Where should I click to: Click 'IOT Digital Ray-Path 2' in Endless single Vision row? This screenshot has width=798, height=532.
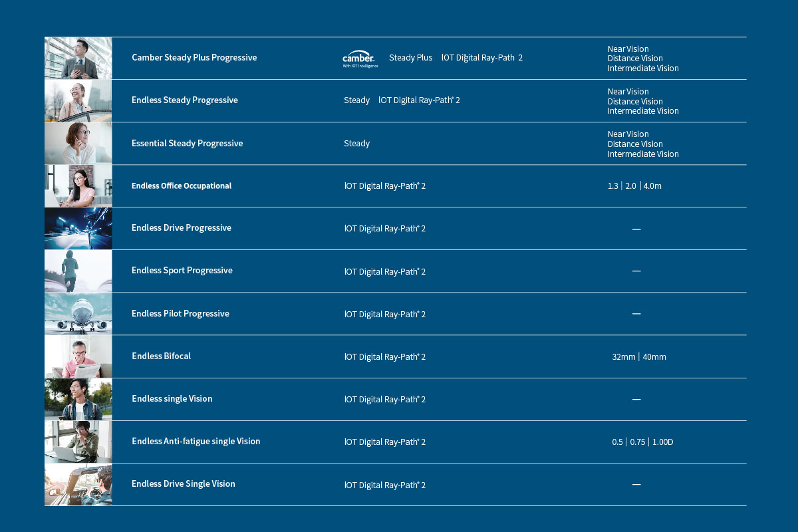coord(385,400)
